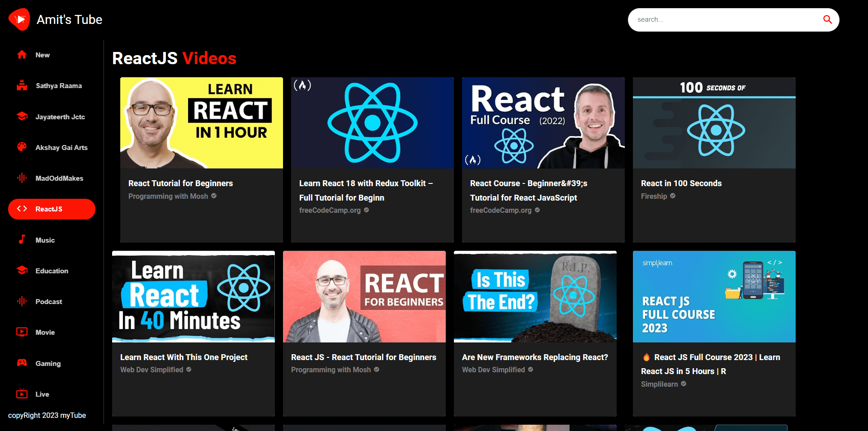Open the React in 100 Seconds title link
Screen dimensions: 868x431
tap(681, 183)
